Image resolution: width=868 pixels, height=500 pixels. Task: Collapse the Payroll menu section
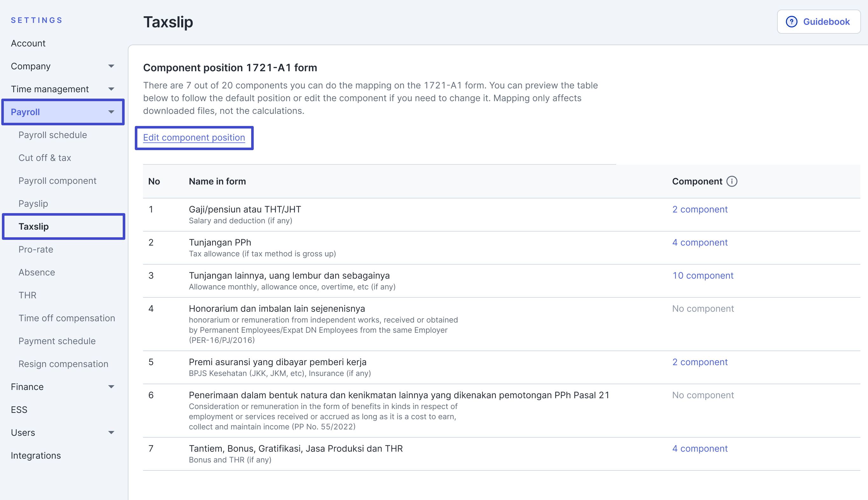coord(111,112)
